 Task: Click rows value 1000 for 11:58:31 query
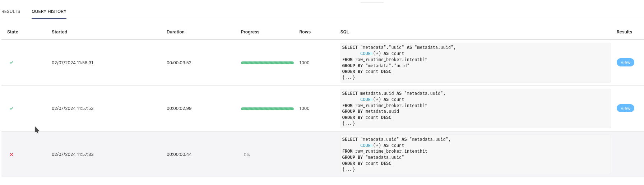pyautogui.click(x=304, y=63)
